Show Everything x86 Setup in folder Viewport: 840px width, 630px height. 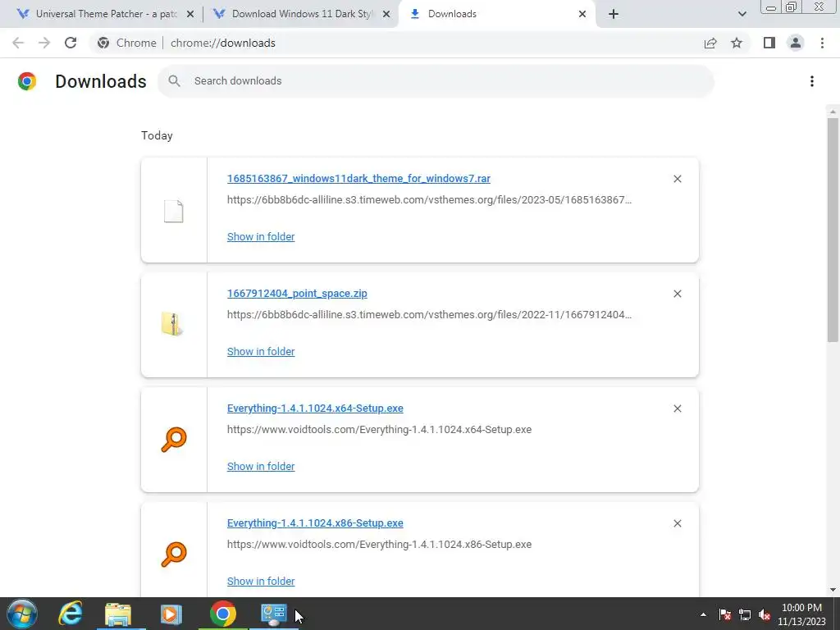pyautogui.click(x=261, y=582)
